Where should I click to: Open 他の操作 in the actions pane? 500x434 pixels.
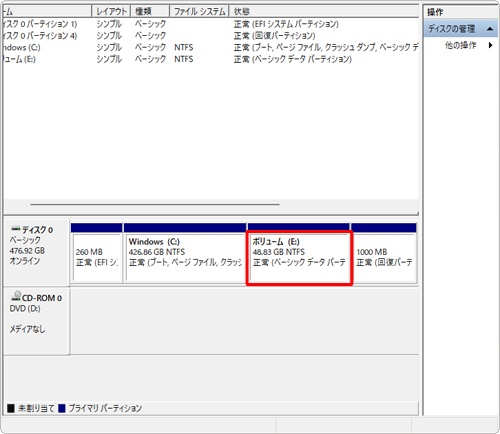coord(460,45)
